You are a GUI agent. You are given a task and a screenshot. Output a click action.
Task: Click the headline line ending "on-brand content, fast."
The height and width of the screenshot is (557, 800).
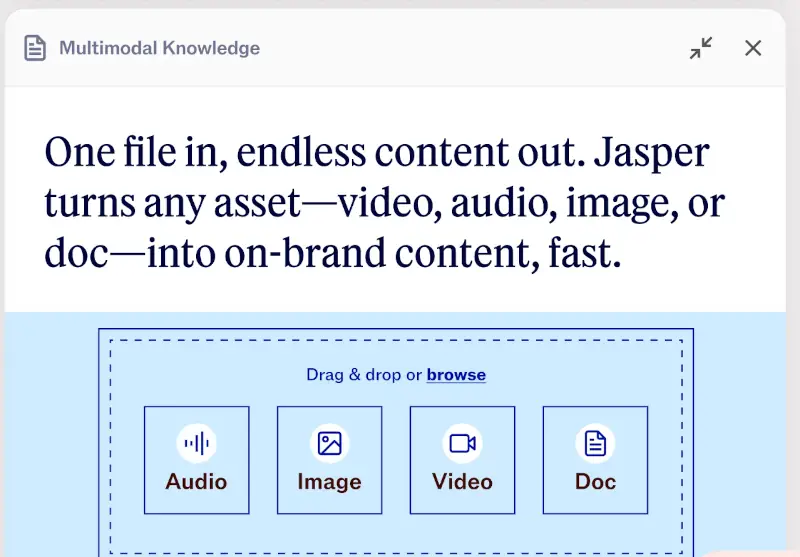tap(333, 253)
